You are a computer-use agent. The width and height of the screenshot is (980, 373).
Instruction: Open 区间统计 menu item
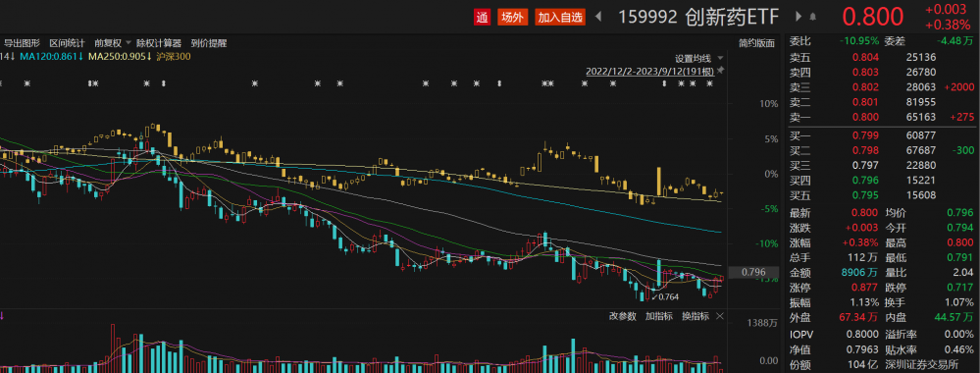pyautogui.click(x=68, y=43)
